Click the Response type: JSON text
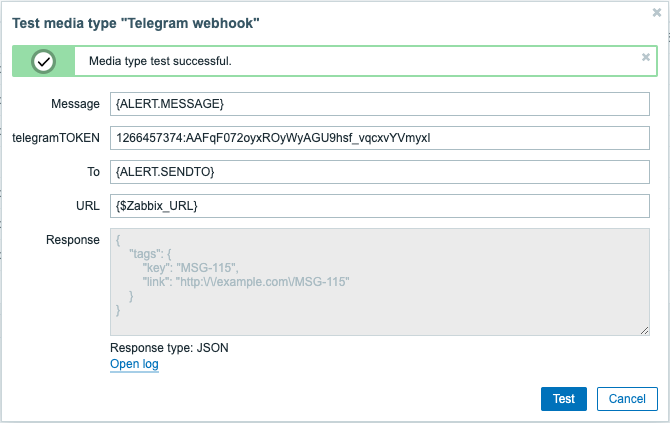The image size is (670, 423). coord(169,348)
